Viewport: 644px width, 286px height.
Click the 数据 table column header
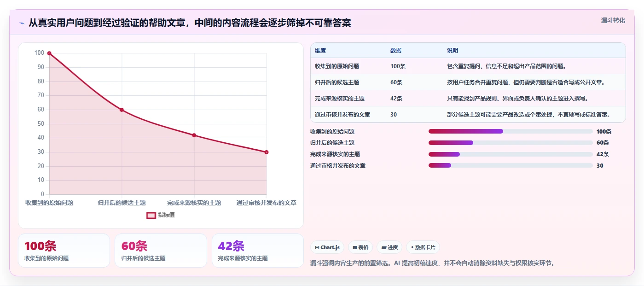[396, 51]
